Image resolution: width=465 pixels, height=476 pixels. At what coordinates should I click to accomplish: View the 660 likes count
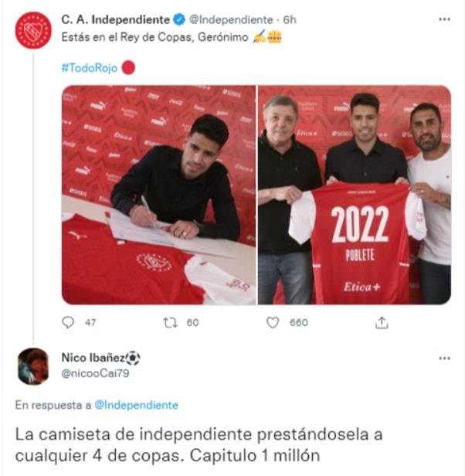pos(299,322)
